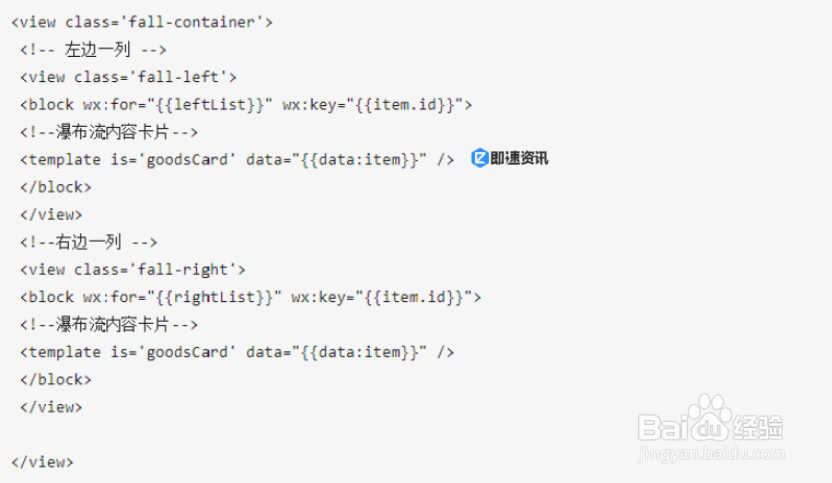Click the blue 即速资讯 logo icon
The width and height of the screenshot is (832, 483).
click(x=479, y=158)
